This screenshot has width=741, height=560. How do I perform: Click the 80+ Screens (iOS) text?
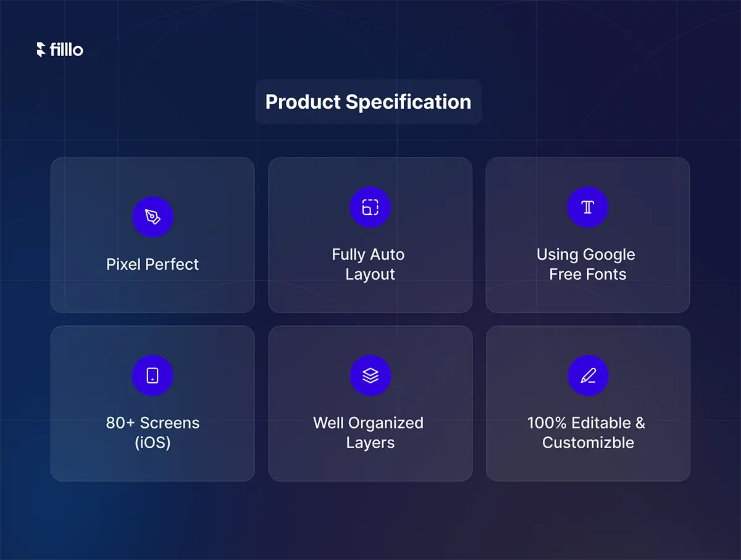(x=153, y=433)
